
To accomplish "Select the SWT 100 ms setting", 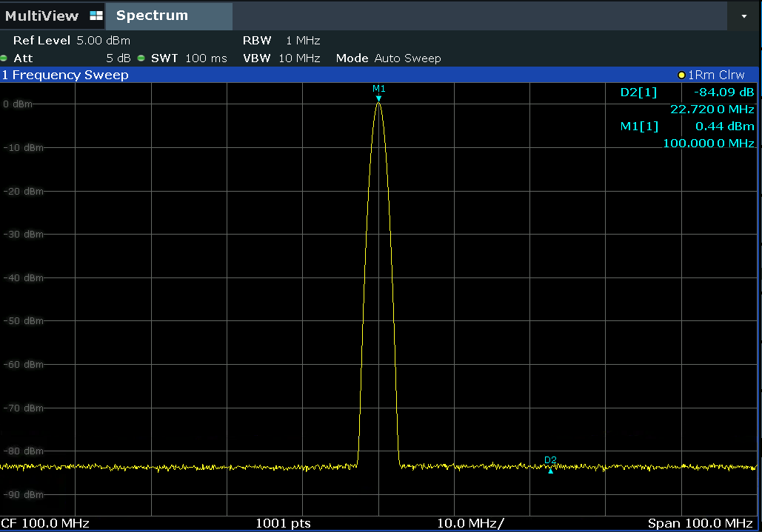I will click(189, 58).
